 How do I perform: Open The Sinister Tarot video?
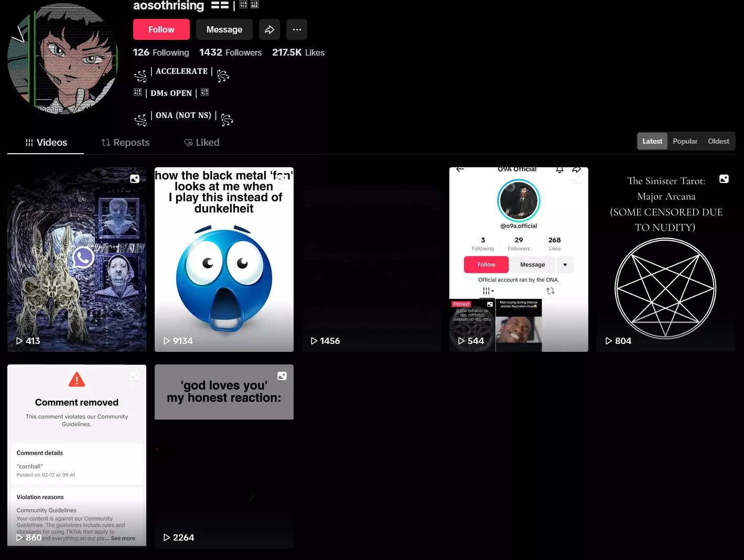[x=666, y=260]
